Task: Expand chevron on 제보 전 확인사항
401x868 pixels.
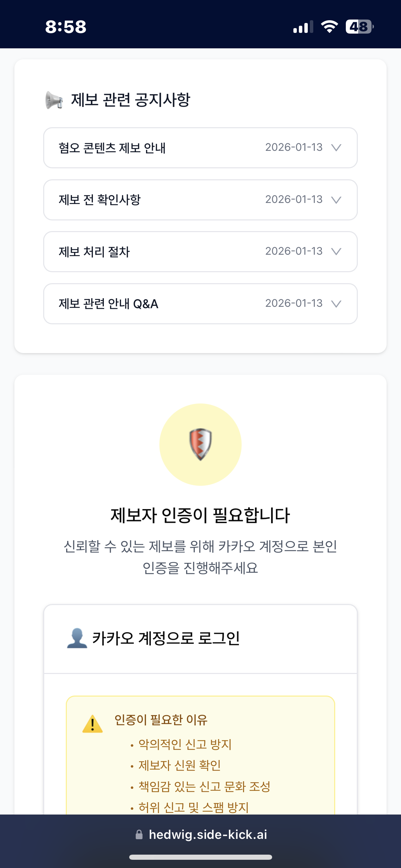Action: [336, 200]
